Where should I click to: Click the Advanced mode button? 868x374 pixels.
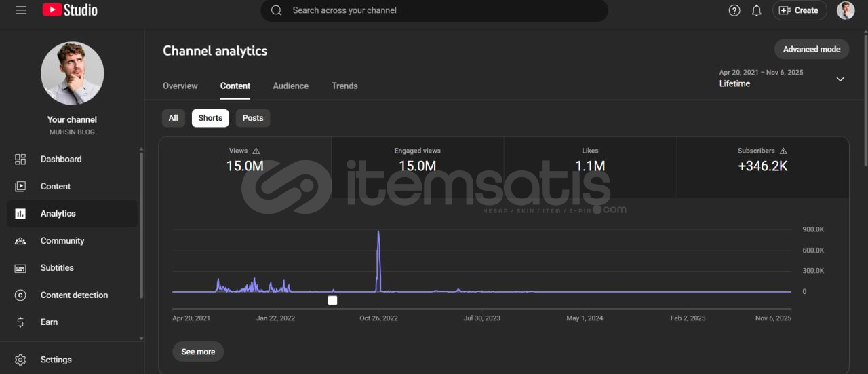pos(811,49)
